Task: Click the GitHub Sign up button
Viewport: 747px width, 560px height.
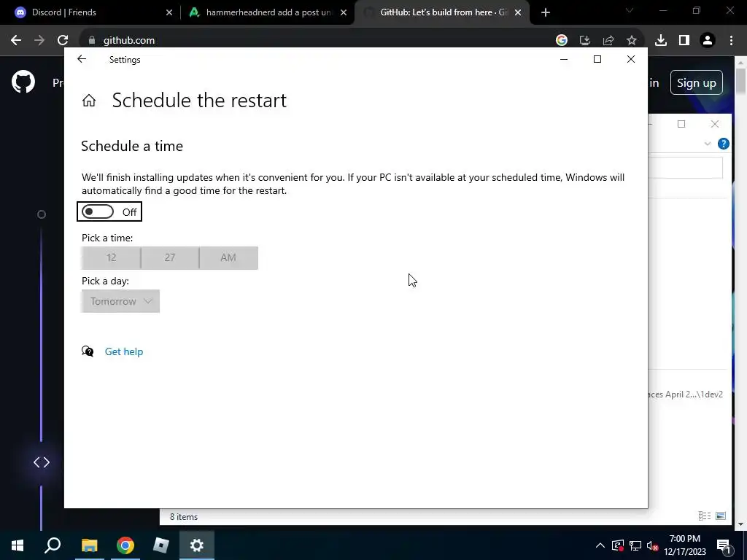Action: (697, 83)
